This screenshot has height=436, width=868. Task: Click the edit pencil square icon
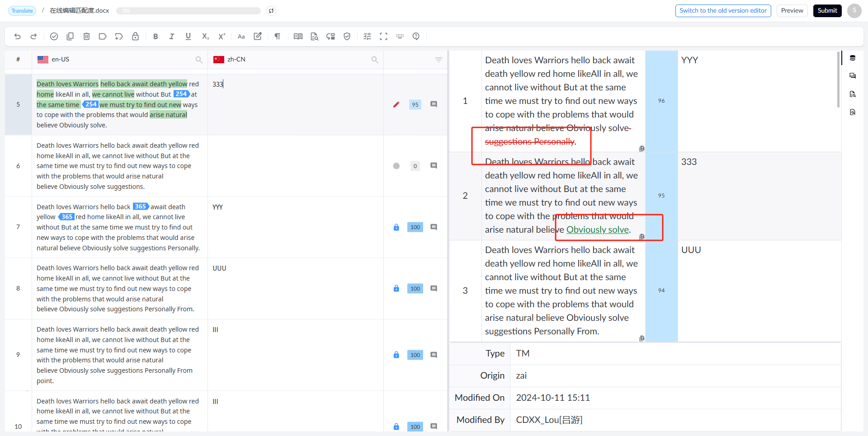tap(258, 37)
